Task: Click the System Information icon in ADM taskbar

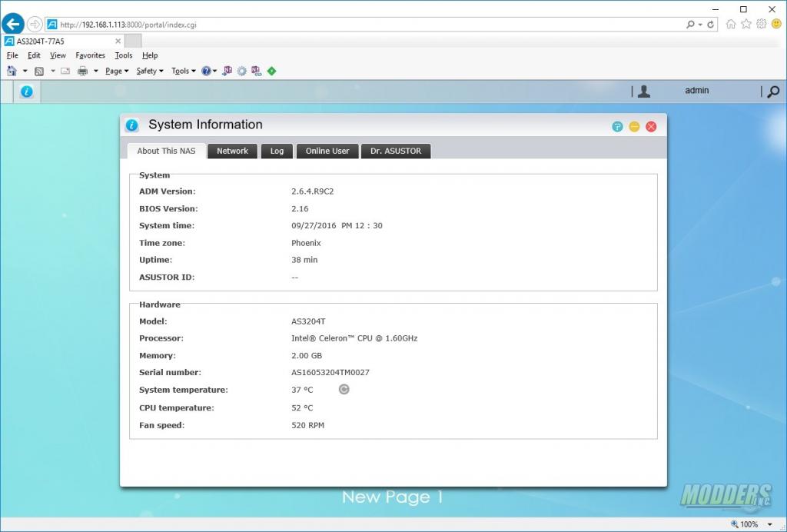Action: point(27,91)
